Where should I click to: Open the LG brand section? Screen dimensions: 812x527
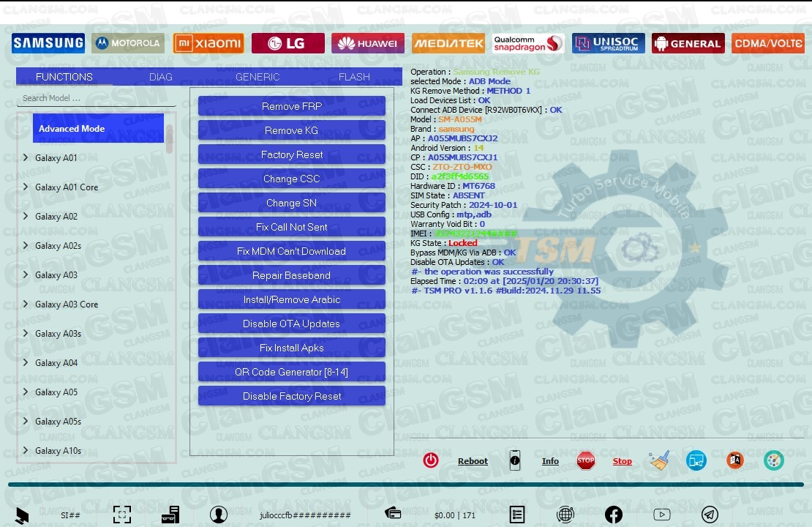click(x=288, y=43)
